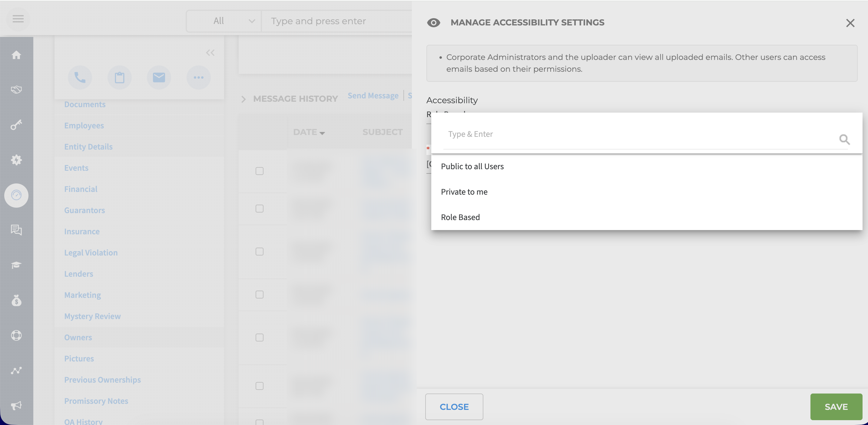Open Legal Violation in the side list
868x425 pixels.
pyautogui.click(x=91, y=252)
